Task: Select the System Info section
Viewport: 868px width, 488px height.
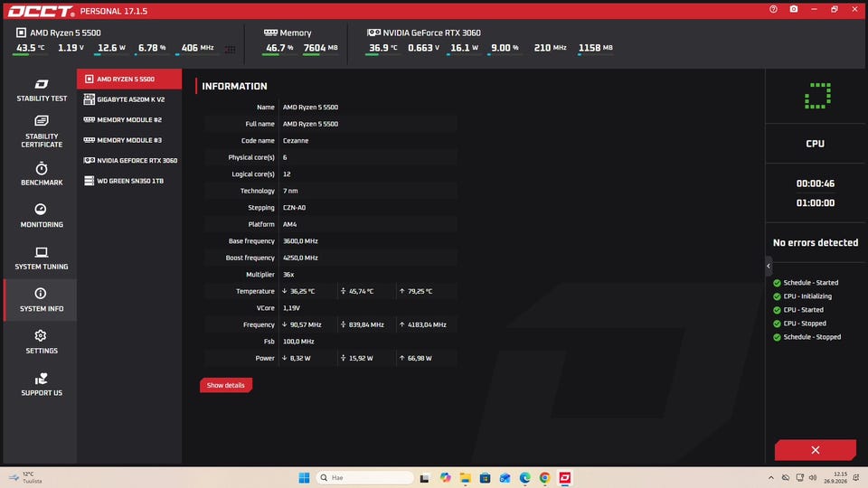Action: tap(42, 300)
